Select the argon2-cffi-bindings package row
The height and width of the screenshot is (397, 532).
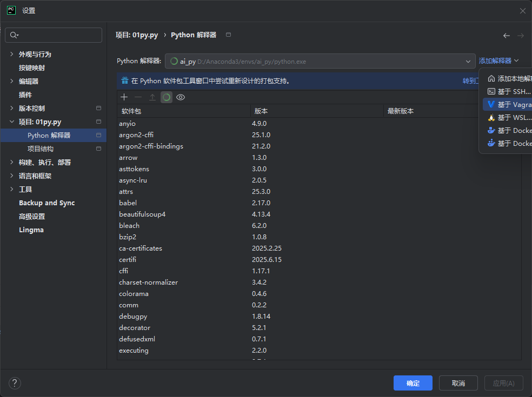coord(319,146)
